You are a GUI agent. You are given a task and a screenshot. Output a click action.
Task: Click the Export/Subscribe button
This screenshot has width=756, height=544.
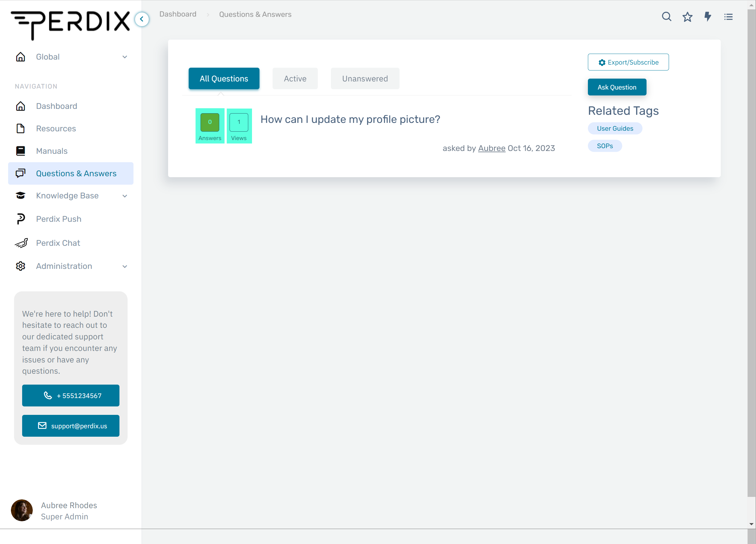[x=628, y=62]
